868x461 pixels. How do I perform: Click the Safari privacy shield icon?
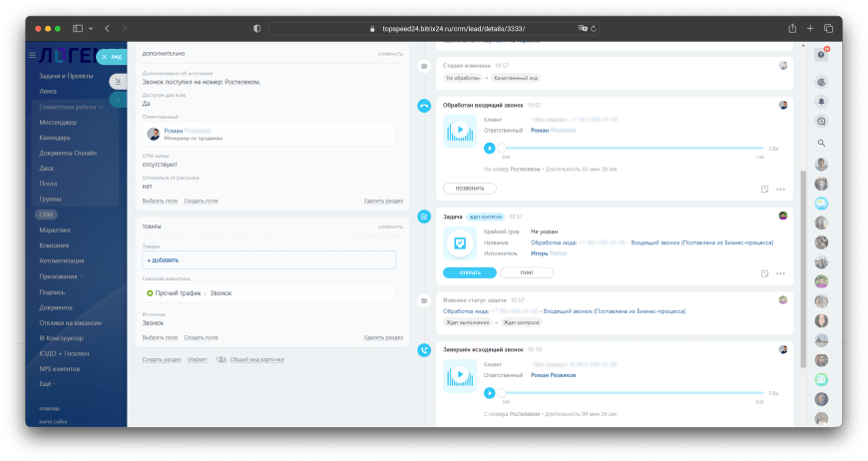tap(256, 28)
